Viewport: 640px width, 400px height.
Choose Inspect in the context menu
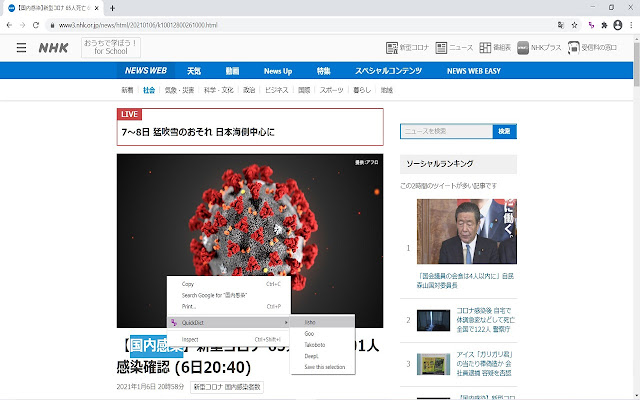click(x=229, y=339)
